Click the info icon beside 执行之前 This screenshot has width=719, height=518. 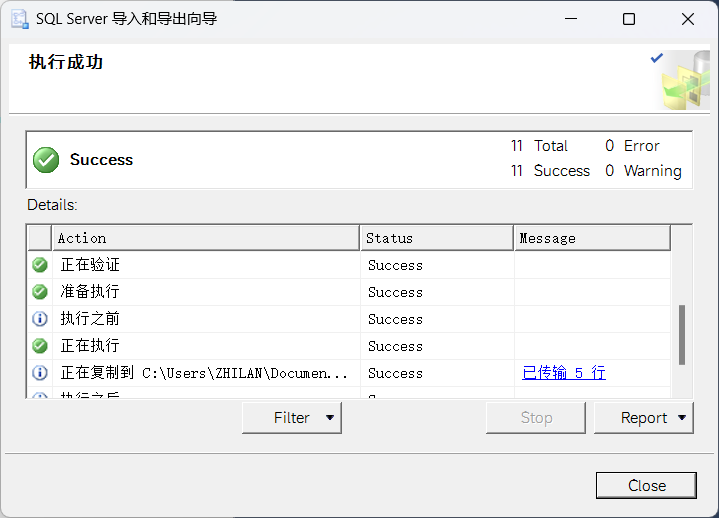point(40,319)
